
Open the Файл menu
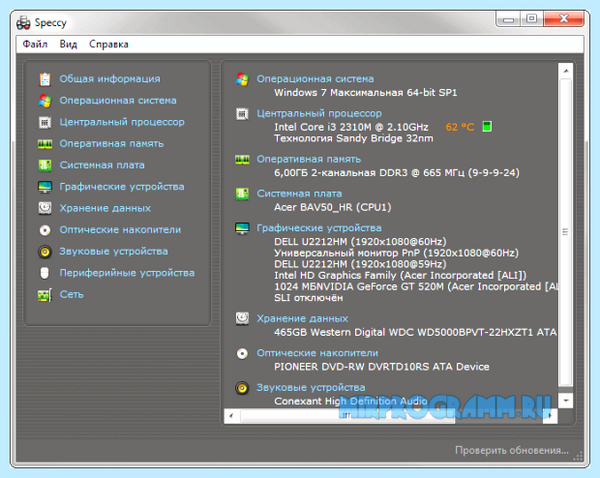35,44
